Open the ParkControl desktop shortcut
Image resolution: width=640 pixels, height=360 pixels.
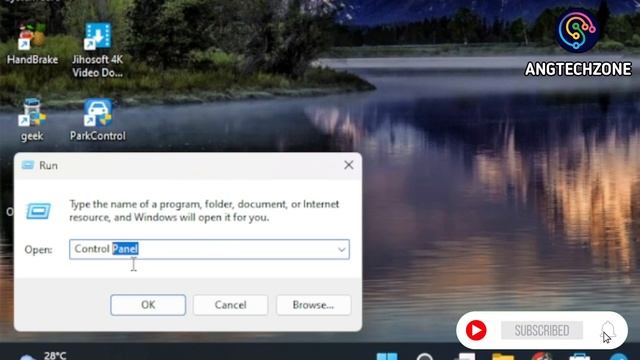[x=98, y=119]
